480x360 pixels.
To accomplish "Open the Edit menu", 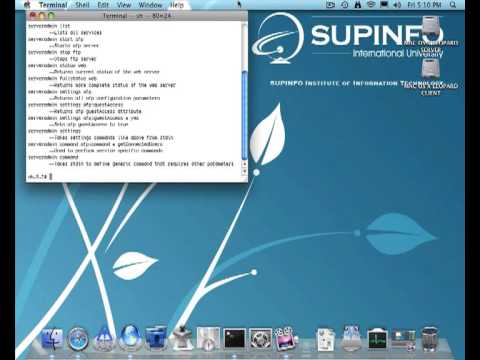I will pyautogui.click(x=103, y=5).
